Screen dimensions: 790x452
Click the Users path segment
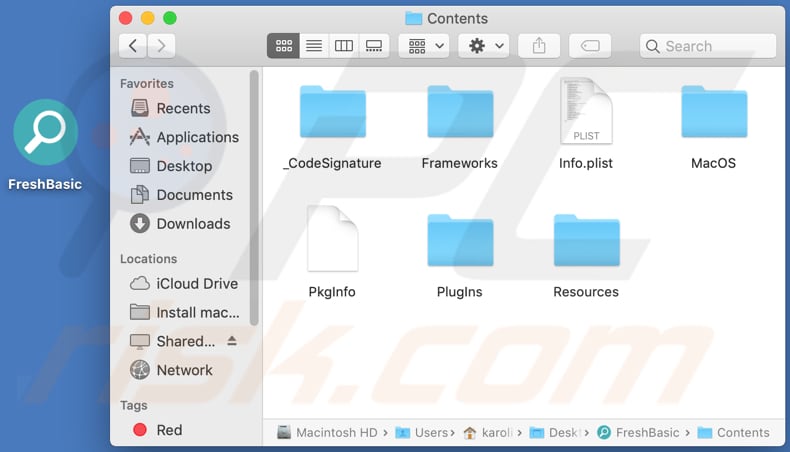(x=422, y=432)
